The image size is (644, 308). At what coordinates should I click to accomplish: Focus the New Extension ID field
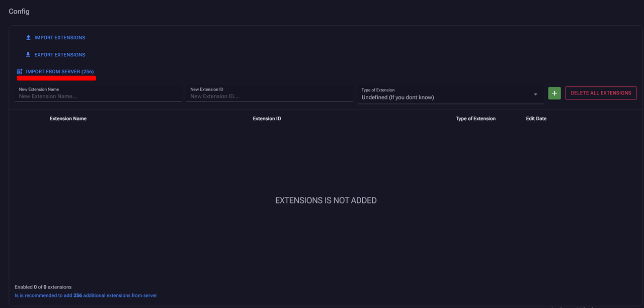tap(269, 96)
